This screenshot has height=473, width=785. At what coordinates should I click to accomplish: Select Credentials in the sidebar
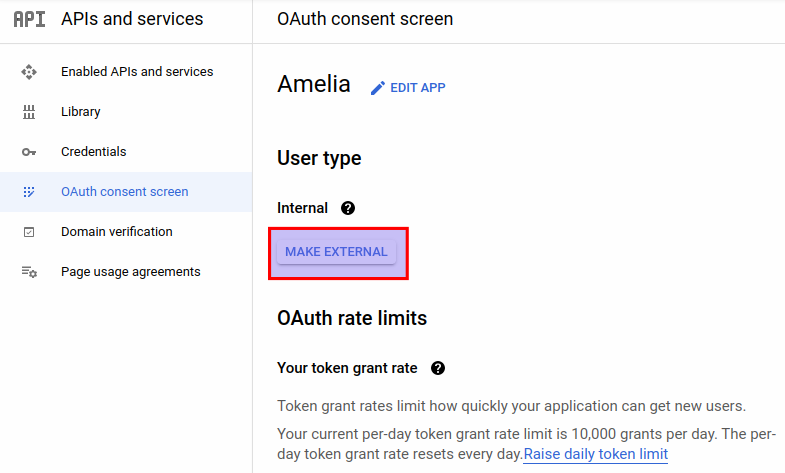click(x=93, y=152)
